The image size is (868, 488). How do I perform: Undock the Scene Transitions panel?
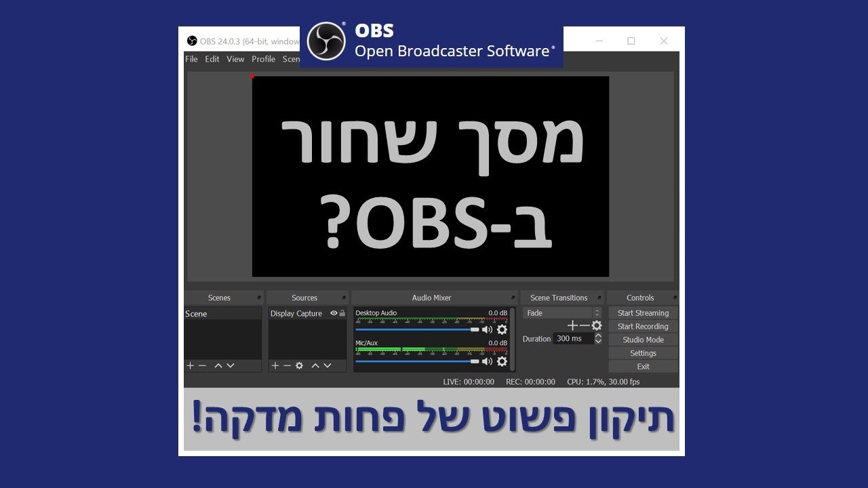[x=600, y=298]
